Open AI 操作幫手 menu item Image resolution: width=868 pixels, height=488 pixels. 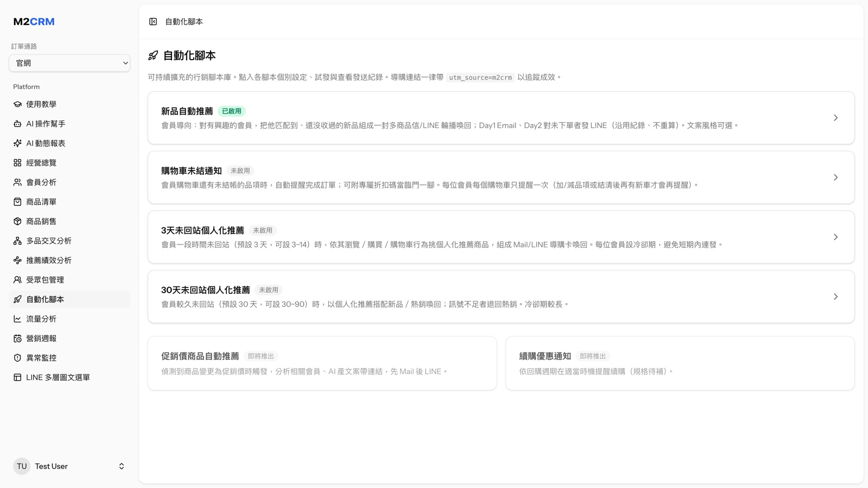tap(69, 124)
